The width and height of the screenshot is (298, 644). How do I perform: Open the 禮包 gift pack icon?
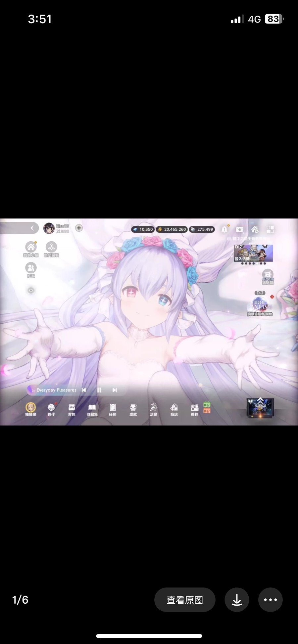195,409
